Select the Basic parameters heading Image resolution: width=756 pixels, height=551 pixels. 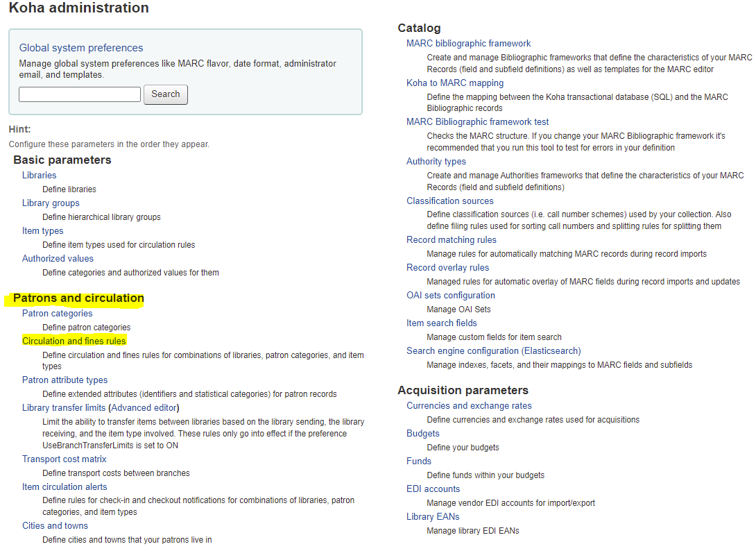click(x=62, y=160)
